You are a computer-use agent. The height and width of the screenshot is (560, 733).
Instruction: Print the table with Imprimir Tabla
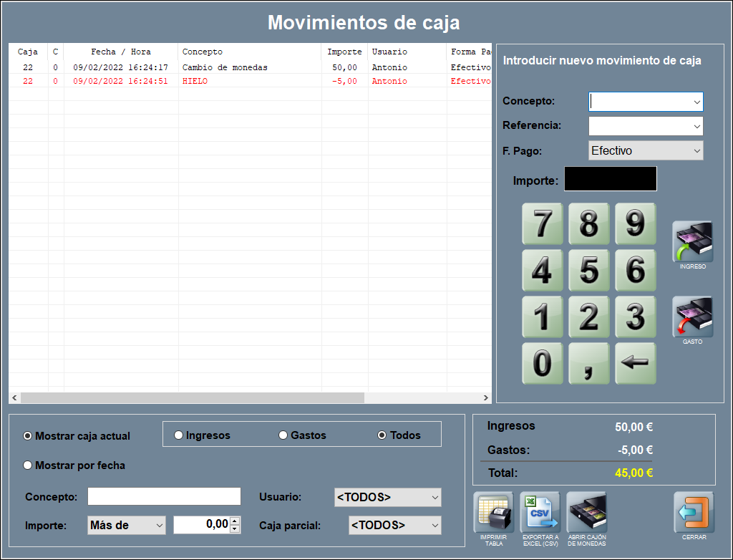493,513
